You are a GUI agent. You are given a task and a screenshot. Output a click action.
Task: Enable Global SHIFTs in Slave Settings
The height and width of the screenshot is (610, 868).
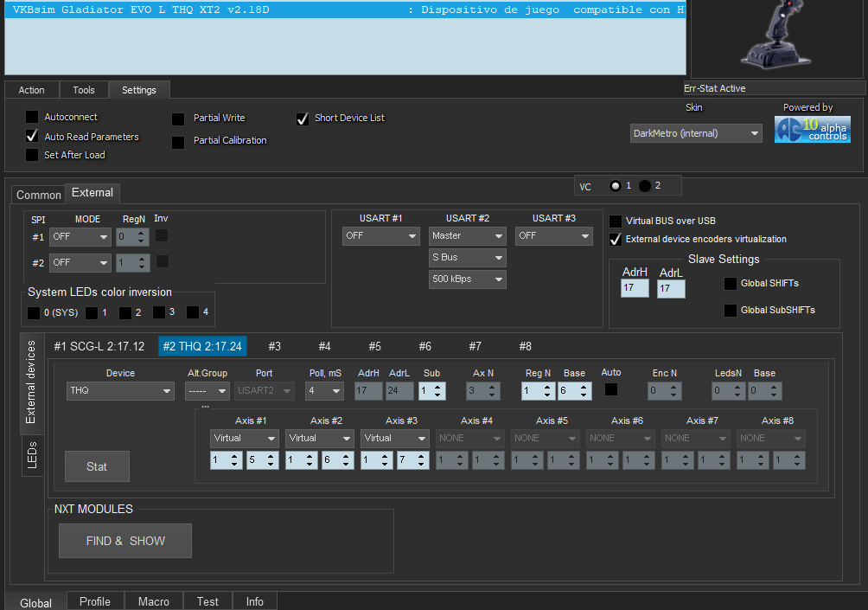[x=731, y=284]
